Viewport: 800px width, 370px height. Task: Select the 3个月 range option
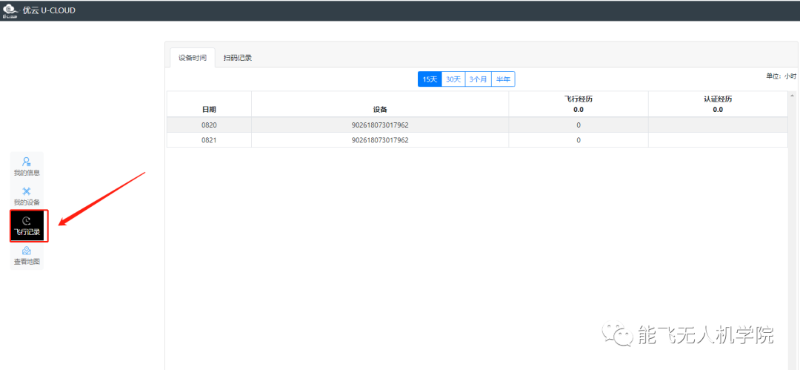[478, 79]
